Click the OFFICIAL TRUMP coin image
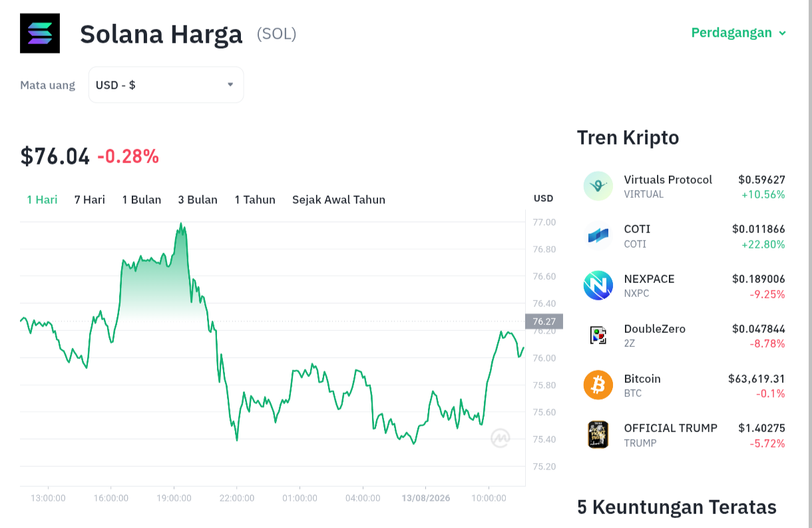The image size is (812, 528). (598, 435)
